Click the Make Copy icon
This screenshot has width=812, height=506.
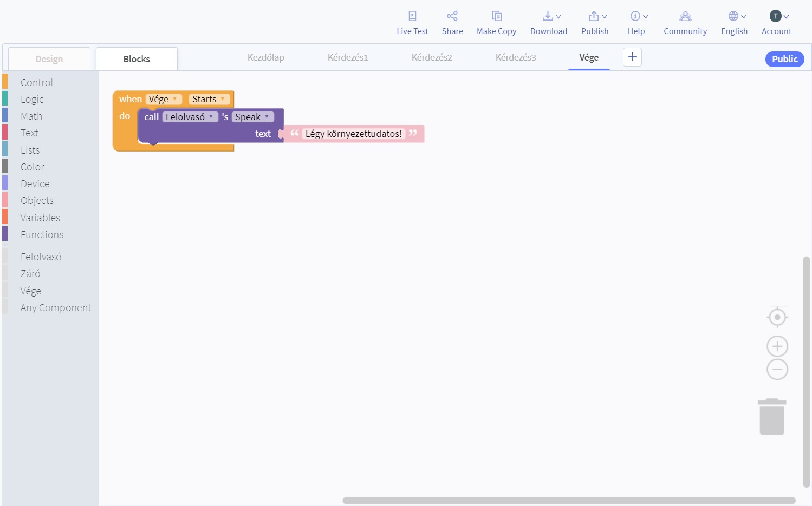click(496, 16)
